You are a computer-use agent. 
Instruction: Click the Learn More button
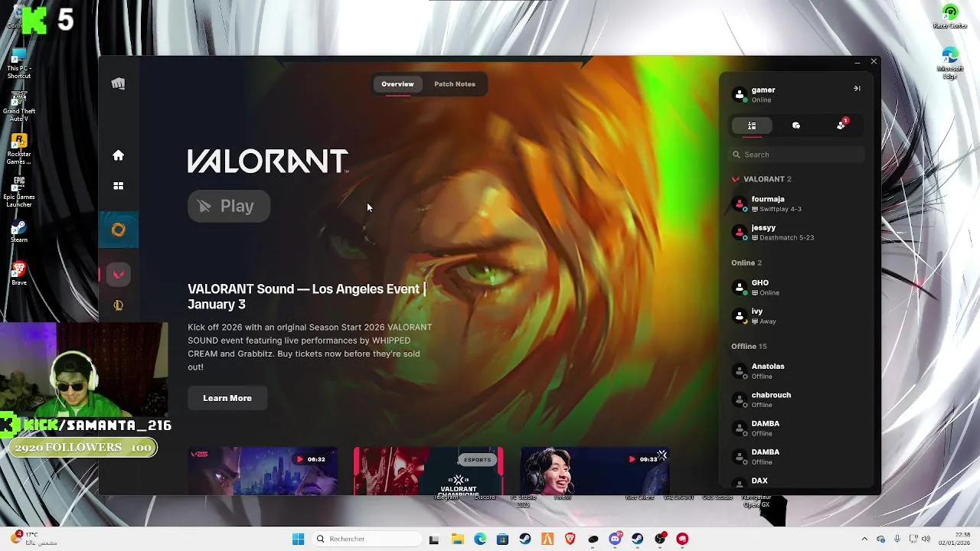point(227,398)
